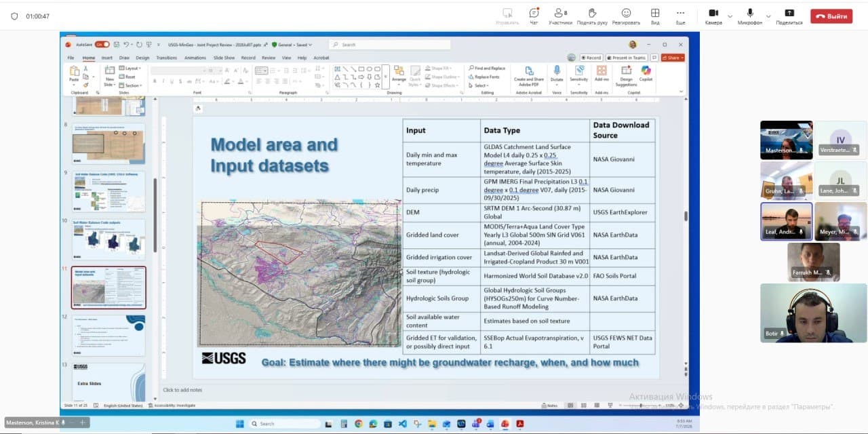The height and width of the screenshot is (434, 868).
Task: Leave the meeting with the red button
Action: click(831, 16)
